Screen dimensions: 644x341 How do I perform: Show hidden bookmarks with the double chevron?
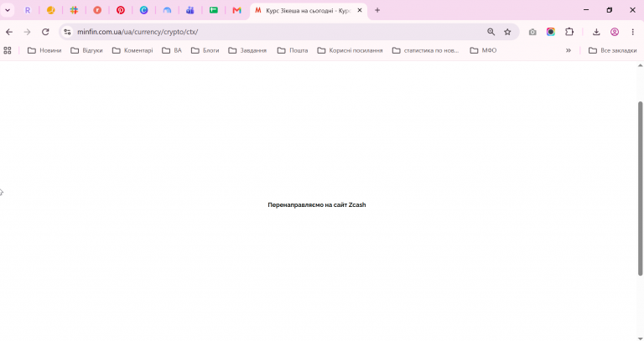coord(569,50)
